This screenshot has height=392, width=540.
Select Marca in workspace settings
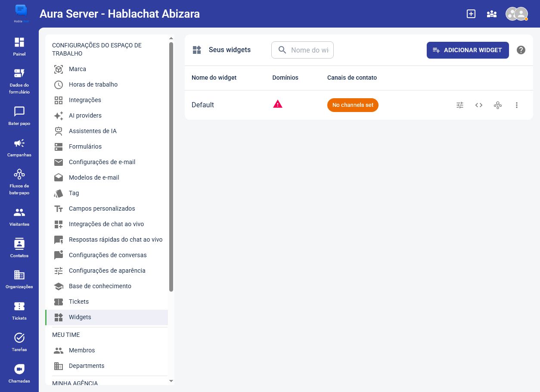click(107, 69)
